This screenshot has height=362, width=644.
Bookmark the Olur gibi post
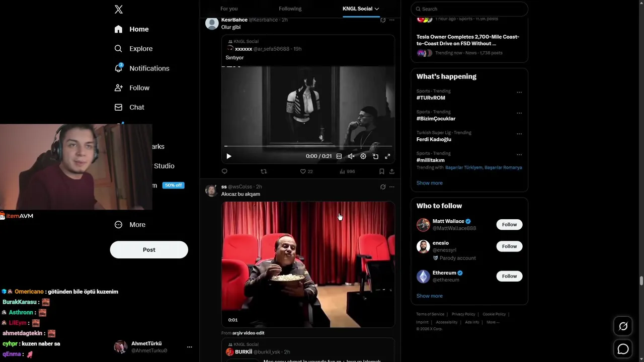tap(382, 171)
